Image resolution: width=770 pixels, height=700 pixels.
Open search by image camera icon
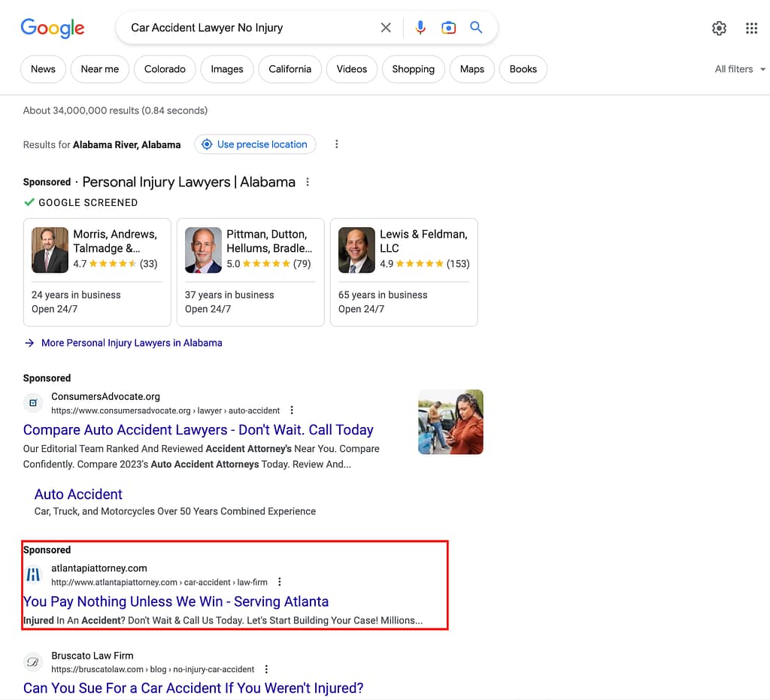[x=448, y=28]
